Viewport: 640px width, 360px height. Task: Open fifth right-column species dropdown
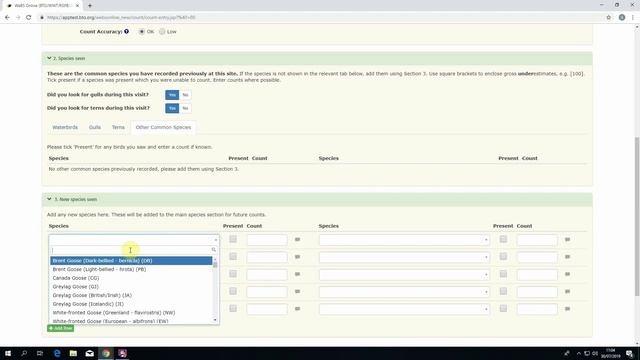[x=404, y=309]
